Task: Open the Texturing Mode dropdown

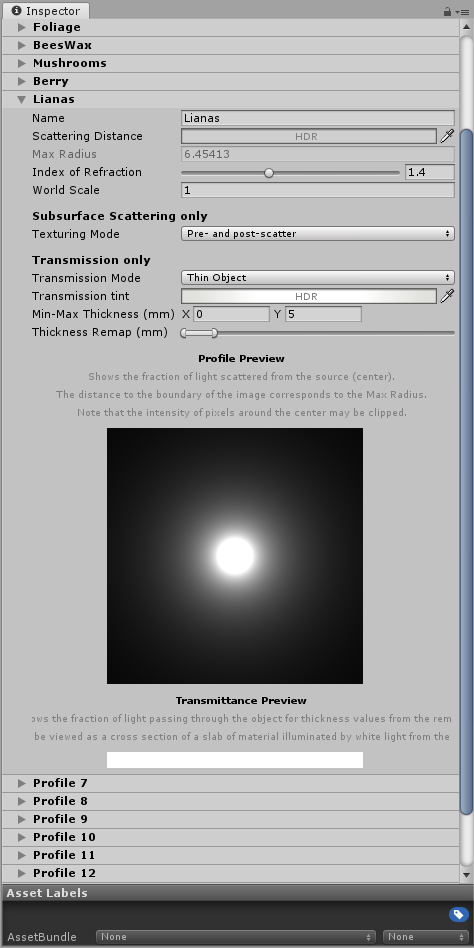Action: pos(317,233)
